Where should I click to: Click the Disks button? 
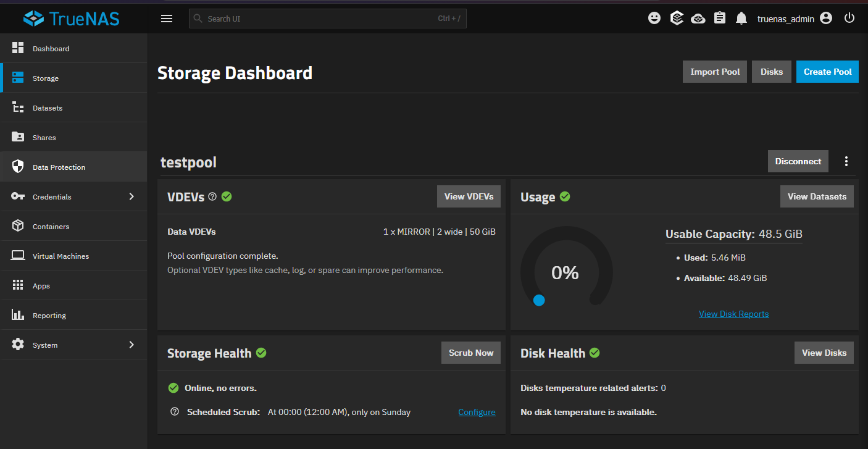(772, 72)
